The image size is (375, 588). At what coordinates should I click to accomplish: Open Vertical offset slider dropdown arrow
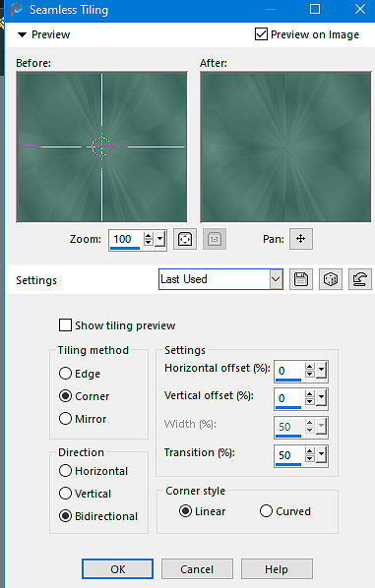click(x=321, y=398)
